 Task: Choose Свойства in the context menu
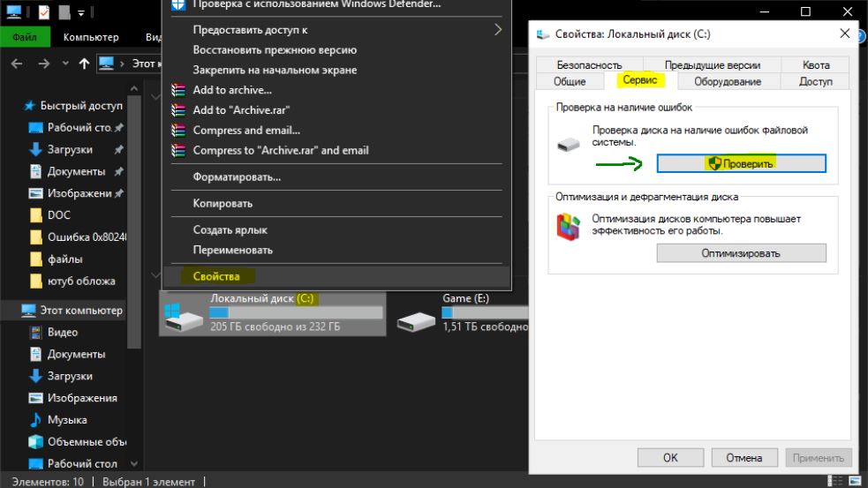tap(216, 276)
